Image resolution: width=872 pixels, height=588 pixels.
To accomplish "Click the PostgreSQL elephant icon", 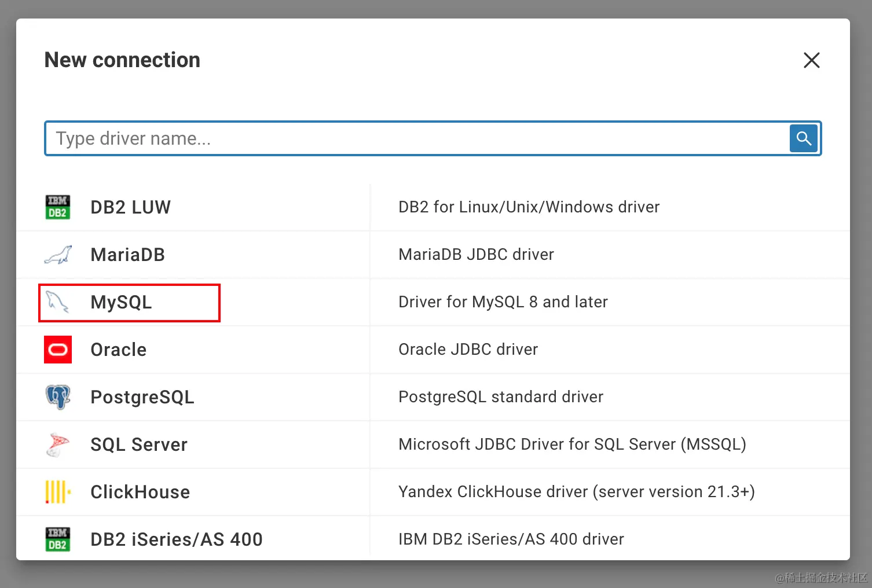I will click(x=58, y=397).
